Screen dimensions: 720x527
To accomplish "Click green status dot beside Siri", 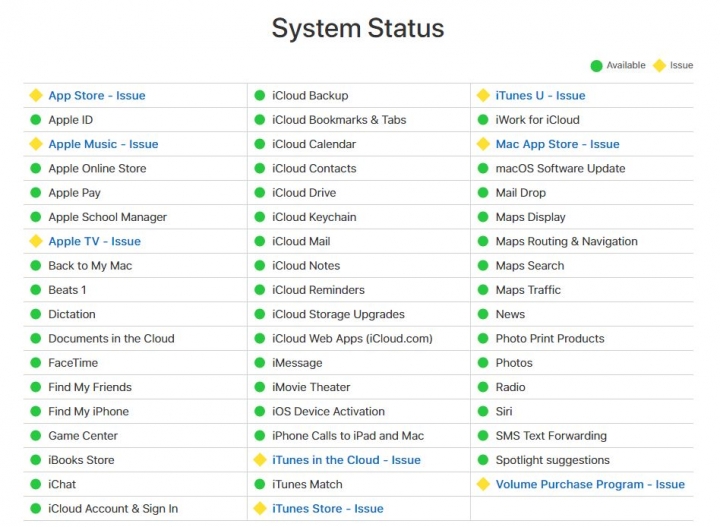I will pyautogui.click(x=483, y=411).
